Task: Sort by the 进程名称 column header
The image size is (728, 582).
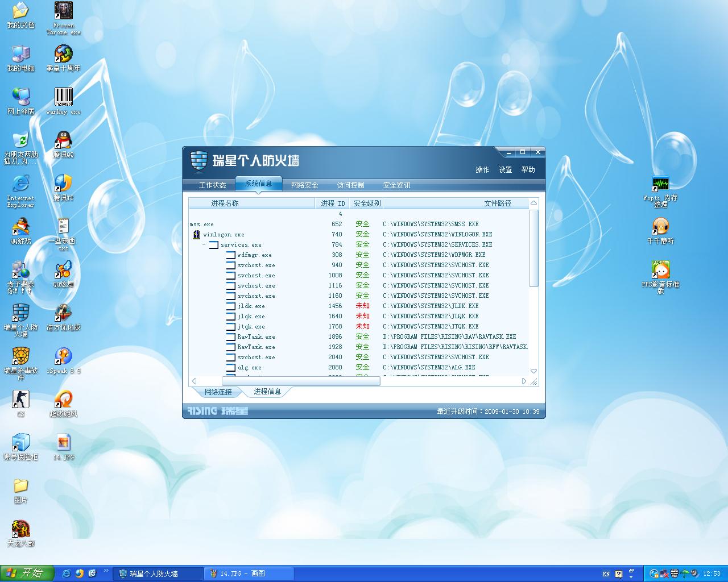Action: 252,203
